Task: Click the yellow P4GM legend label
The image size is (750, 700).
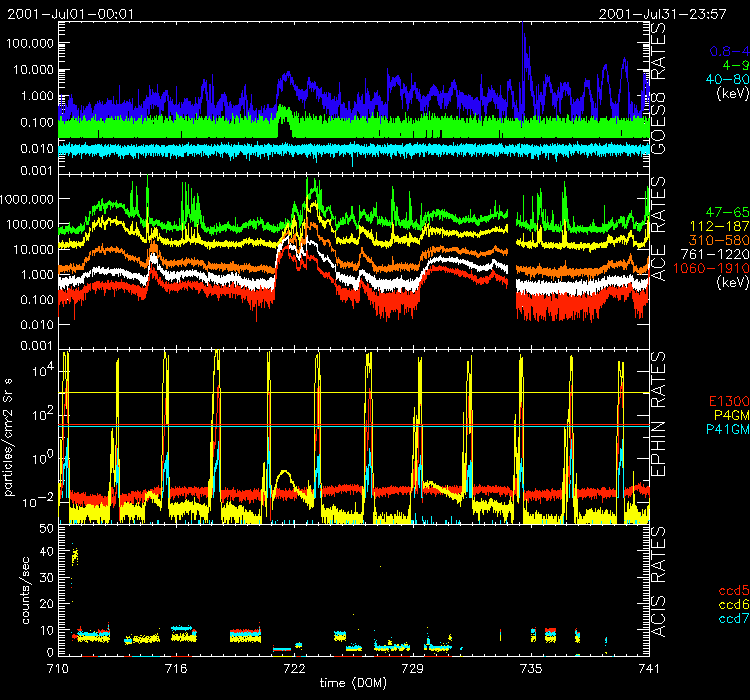Action: pos(720,415)
